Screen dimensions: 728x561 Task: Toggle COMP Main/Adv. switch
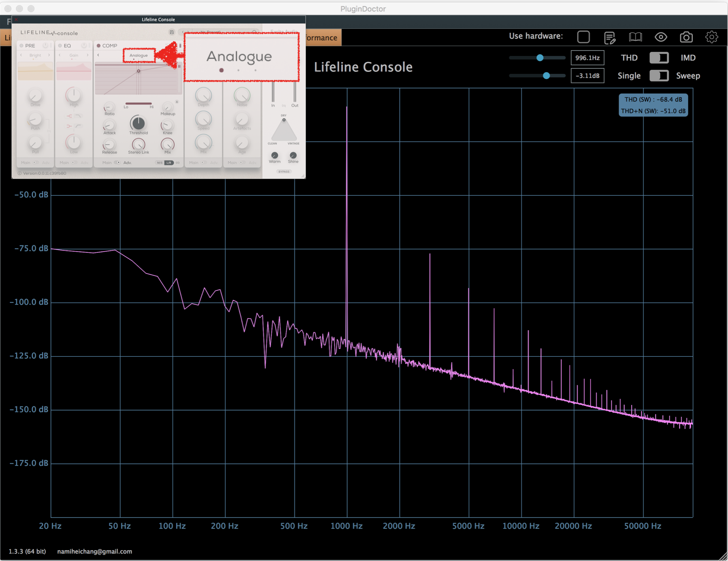(x=117, y=162)
